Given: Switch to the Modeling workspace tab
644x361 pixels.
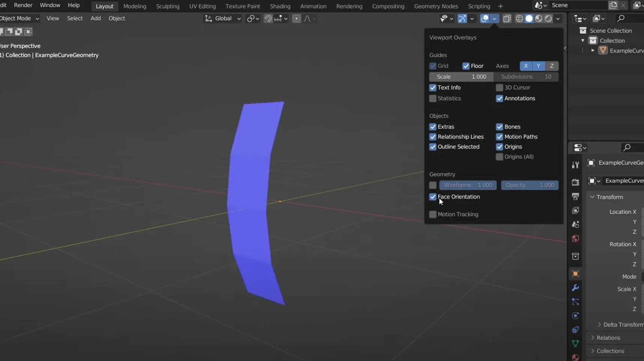Looking at the screenshot, I should point(135,6).
